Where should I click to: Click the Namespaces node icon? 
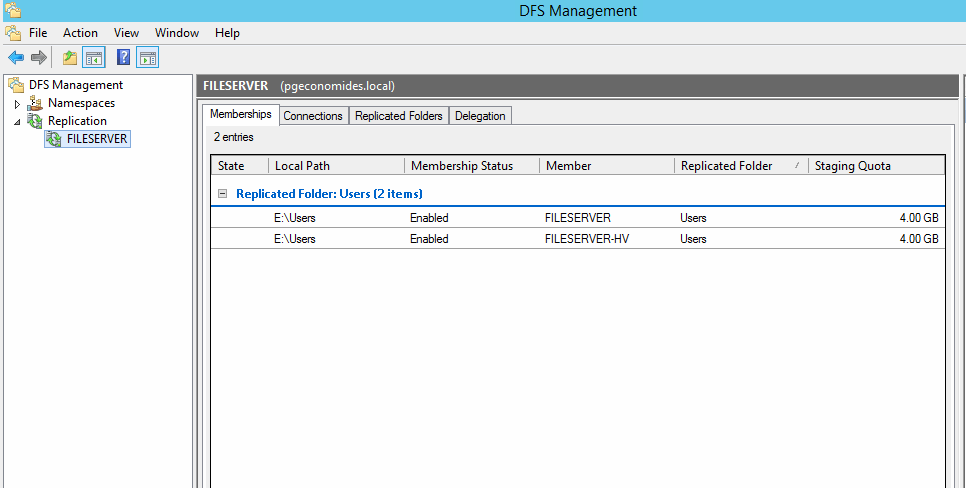(x=35, y=103)
